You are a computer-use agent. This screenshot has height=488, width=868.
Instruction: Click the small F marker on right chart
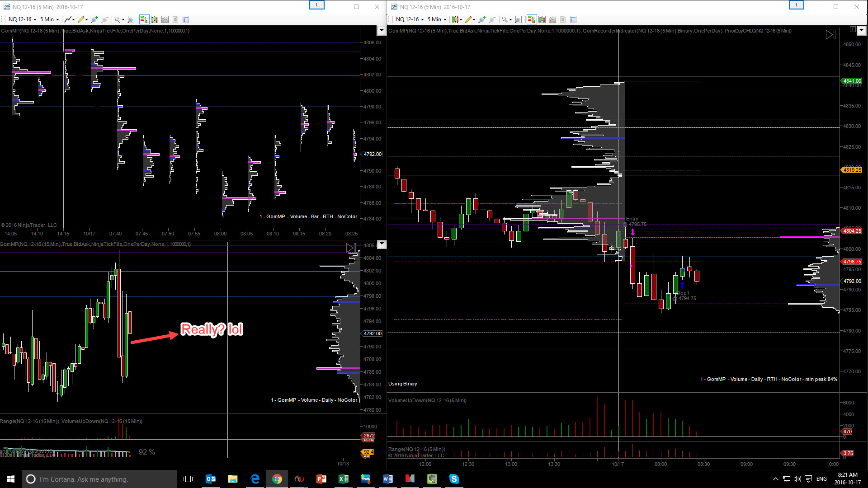click(x=853, y=29)
